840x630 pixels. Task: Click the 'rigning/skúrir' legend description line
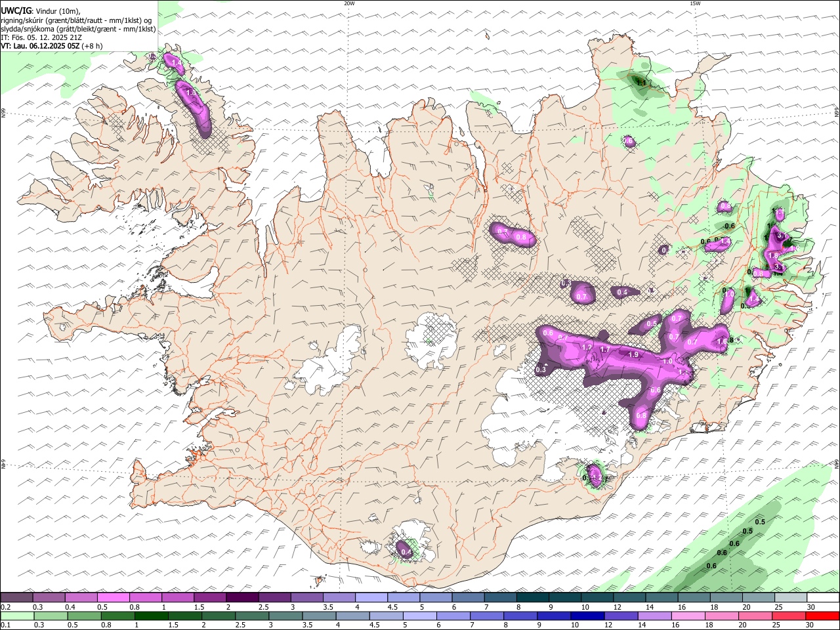point(76,20)
